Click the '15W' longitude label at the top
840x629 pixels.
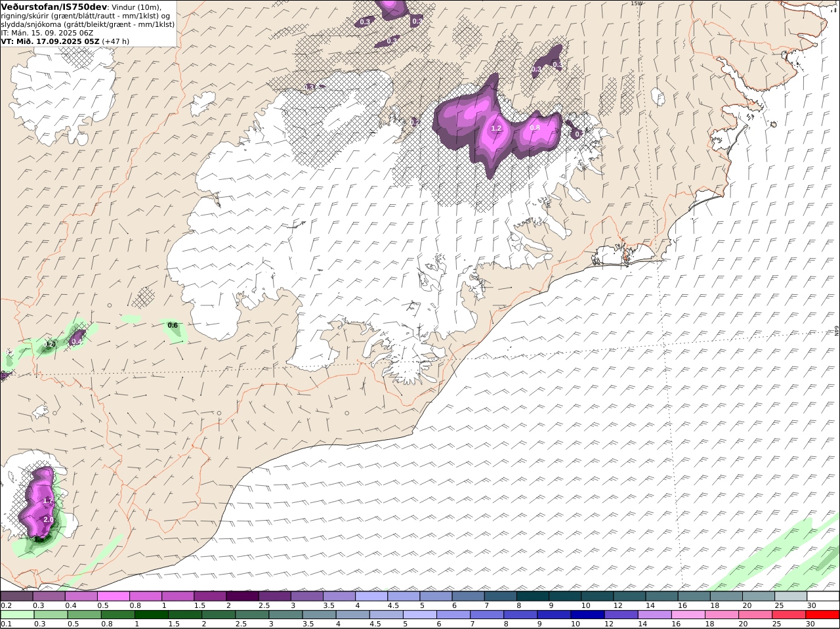636,3
